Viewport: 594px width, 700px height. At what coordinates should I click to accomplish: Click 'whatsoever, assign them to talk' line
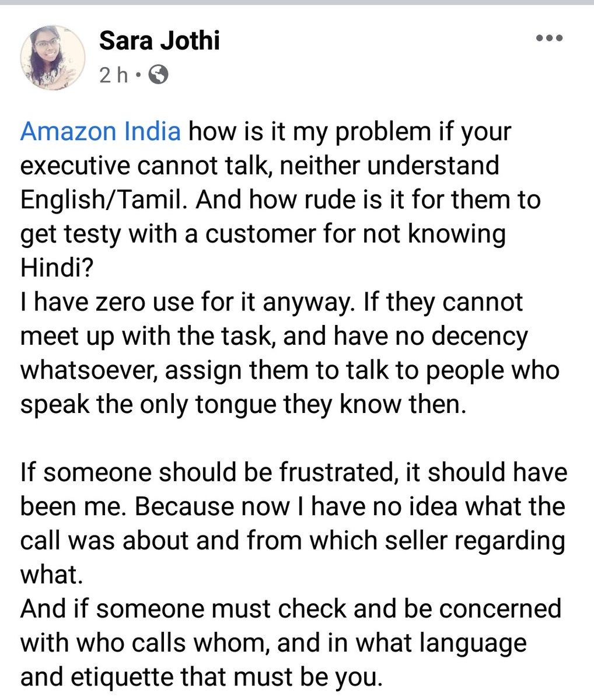pos(290,371)
